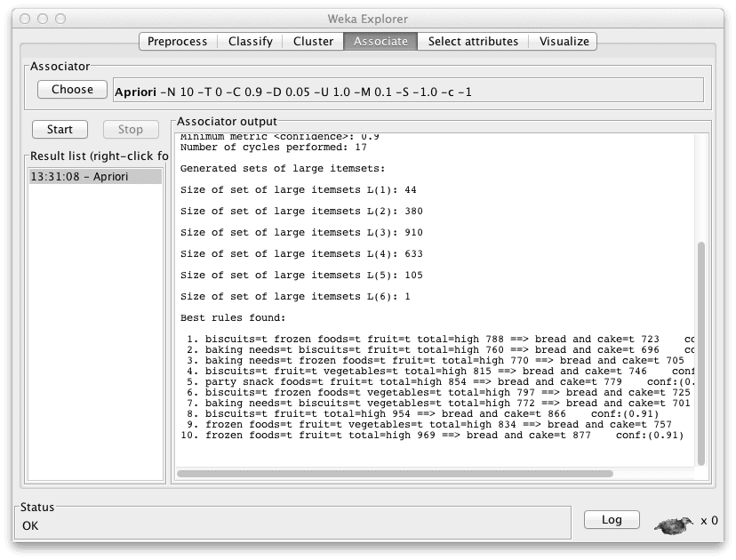Click the 'Generated sets of large itemsets:' line

click(x=283, y=169)
